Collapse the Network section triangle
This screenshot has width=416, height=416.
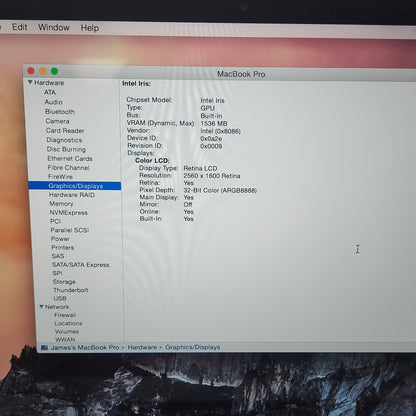coord(42,306)
